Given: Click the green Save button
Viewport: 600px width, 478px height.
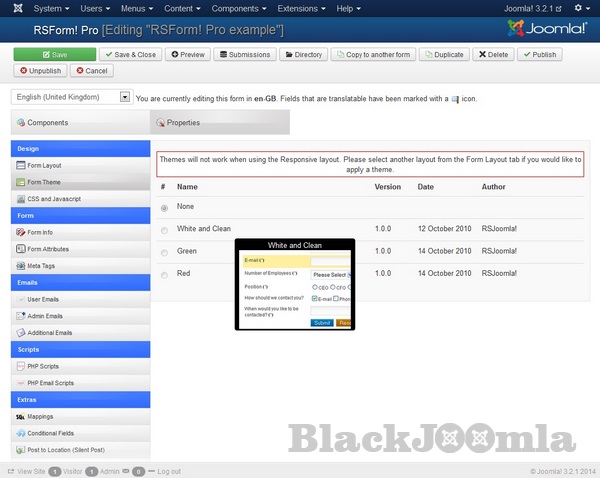Looking at the screenshot, I should tap(54, 55).
